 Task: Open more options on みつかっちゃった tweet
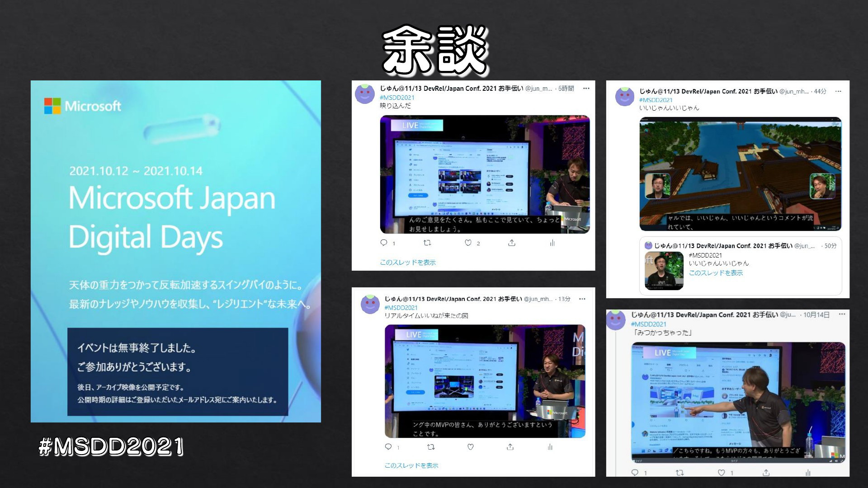pyautogui.click(x=842, y=314)
